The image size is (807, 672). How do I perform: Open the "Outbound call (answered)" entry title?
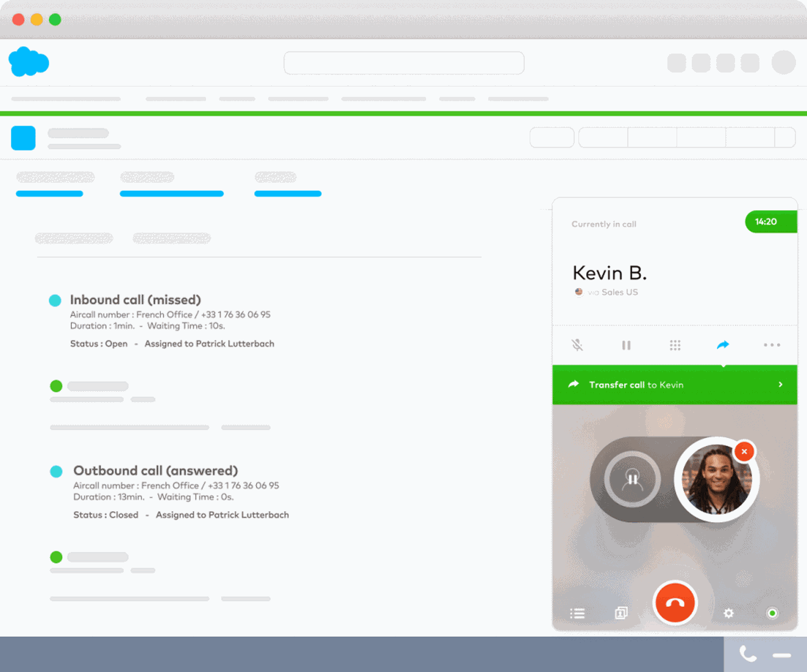(155, 471)
